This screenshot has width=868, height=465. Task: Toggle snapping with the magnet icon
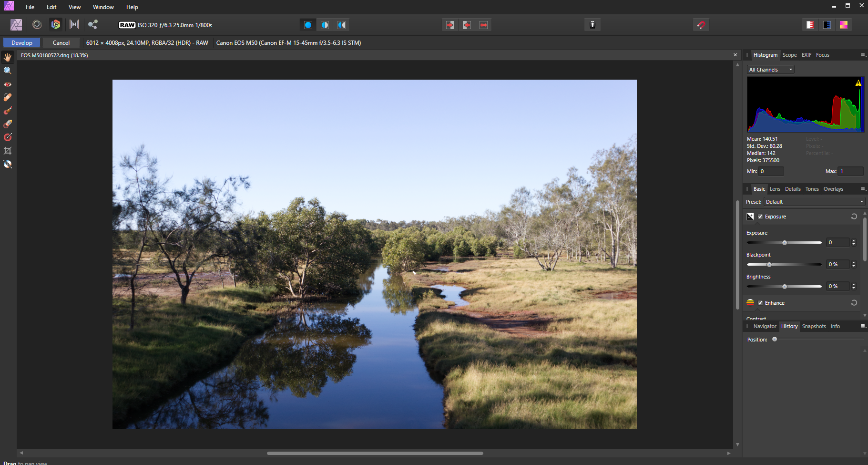click(x=701, y=25)
